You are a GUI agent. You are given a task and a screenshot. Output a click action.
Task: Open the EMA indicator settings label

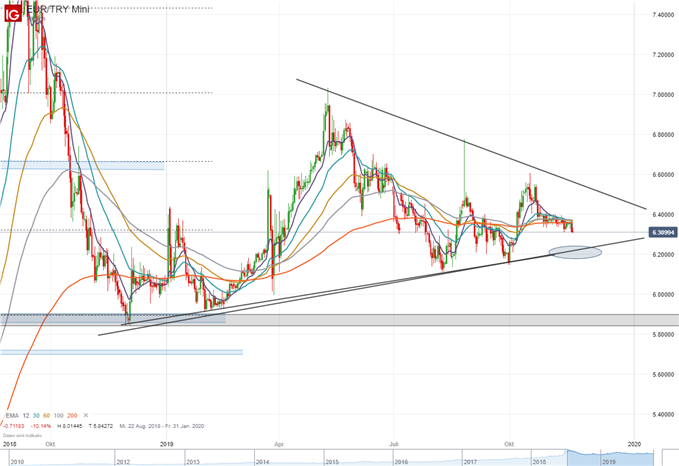12,415
